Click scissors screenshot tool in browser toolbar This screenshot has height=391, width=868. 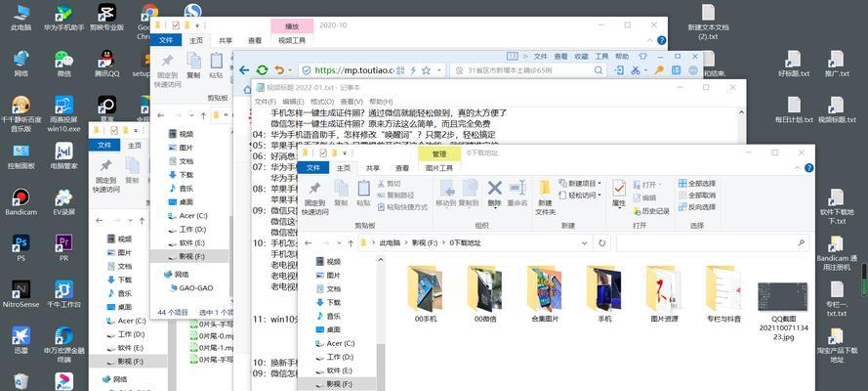[x=636, y=70]
